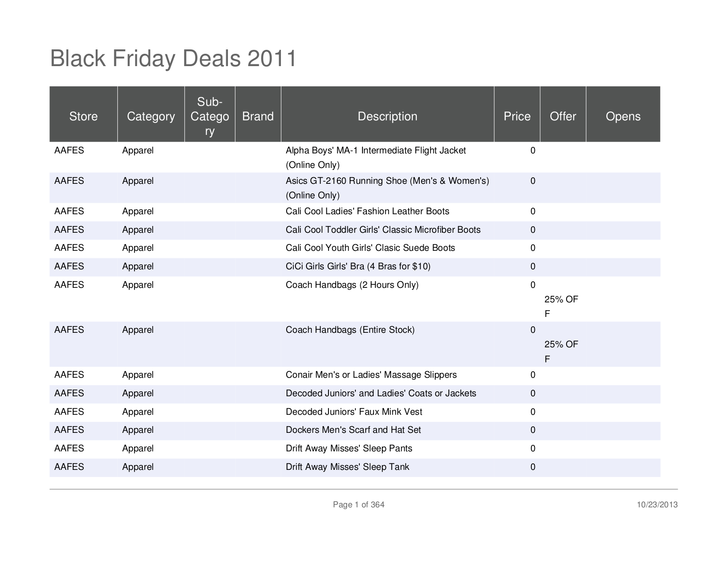Click the Offer column header

563,116
